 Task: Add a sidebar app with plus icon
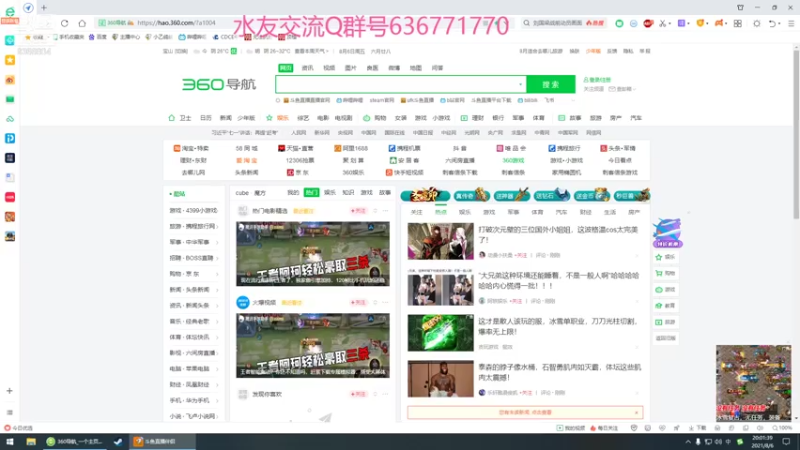(x=10, y=391)
